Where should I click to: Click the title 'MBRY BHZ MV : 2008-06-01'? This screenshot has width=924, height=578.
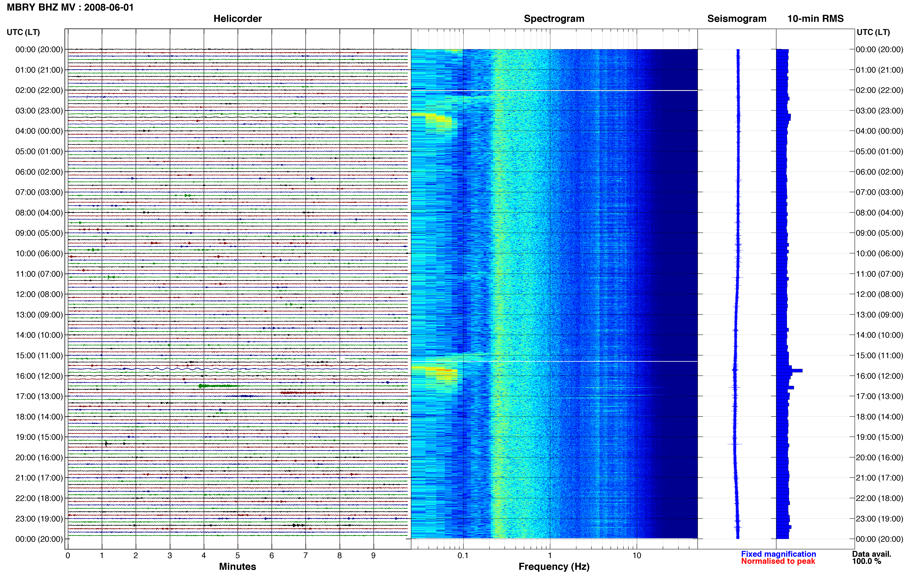70,7
